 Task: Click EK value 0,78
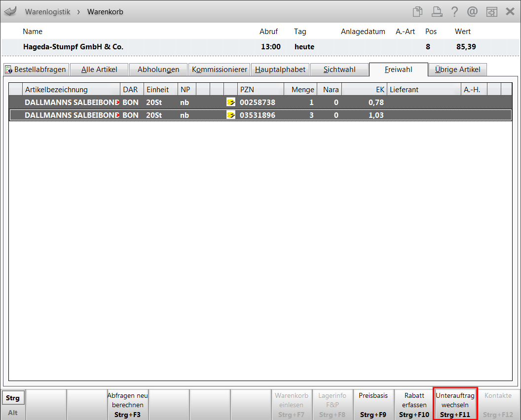tap(376, 102)
